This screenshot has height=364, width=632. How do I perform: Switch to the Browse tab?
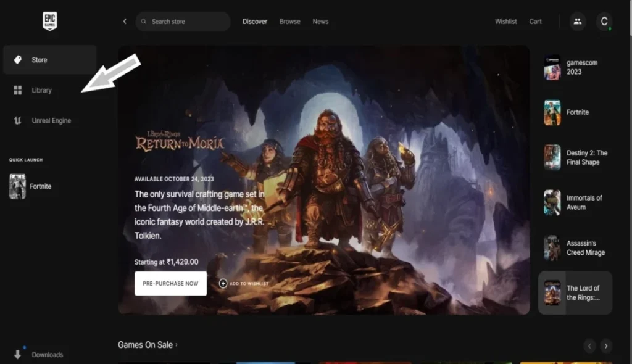coord(290,22)
